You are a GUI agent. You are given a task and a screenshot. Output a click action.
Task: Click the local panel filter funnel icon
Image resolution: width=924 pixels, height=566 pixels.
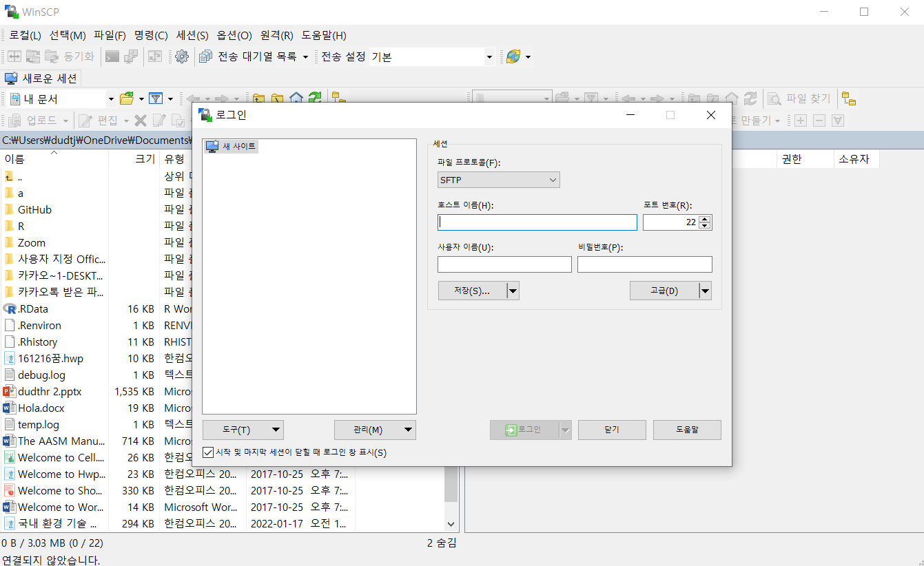click(x=156, y=98)
